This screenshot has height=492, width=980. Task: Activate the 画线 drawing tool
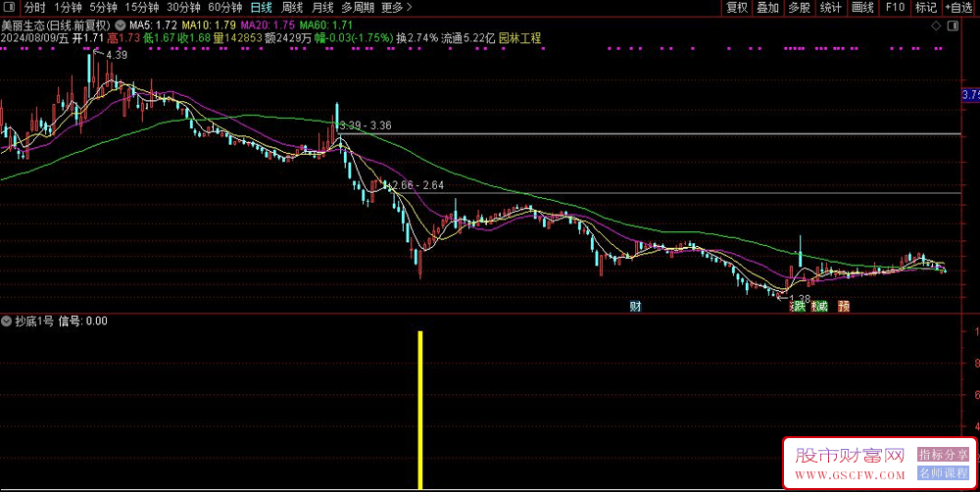coord(862,8)
